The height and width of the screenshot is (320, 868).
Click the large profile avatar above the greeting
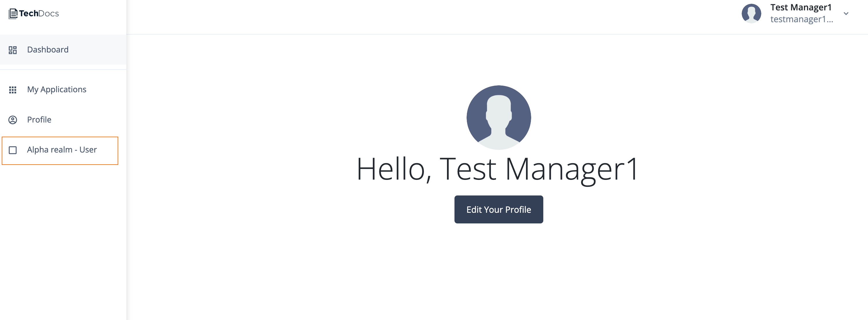coord(498,118)
